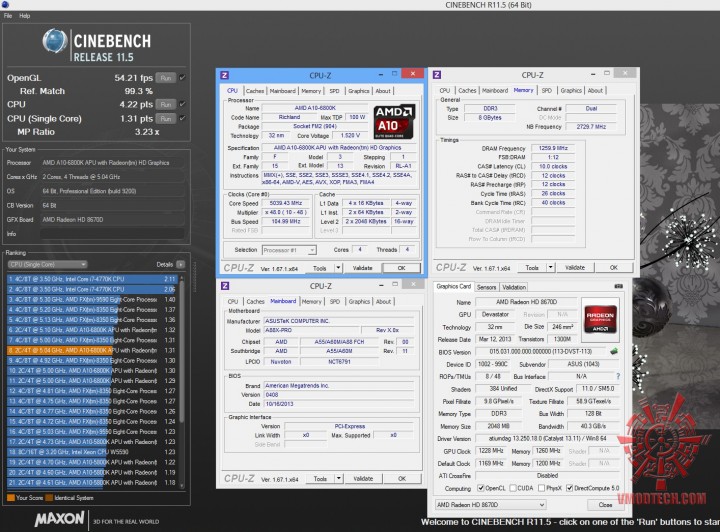Click OK in the CPU-Z Memory window
720x532 pixels.
(613, 267)
